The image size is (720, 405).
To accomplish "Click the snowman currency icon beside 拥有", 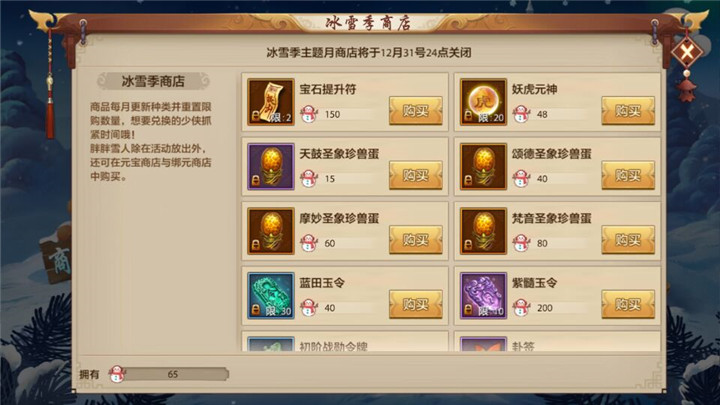I will click(x=117, y=374).
